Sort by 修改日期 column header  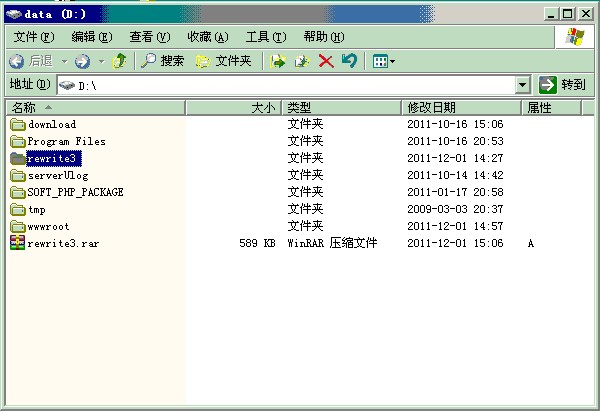click(x=432, y=107)
